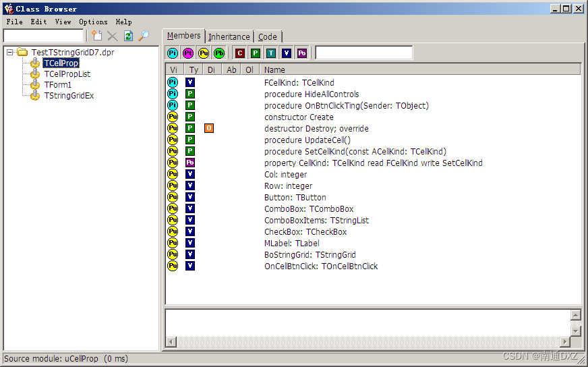This screenshot has height=367, width=588.
Task: Collapse the TestTStringGridD7.dpr tree node
Action: tap(9, 52)
